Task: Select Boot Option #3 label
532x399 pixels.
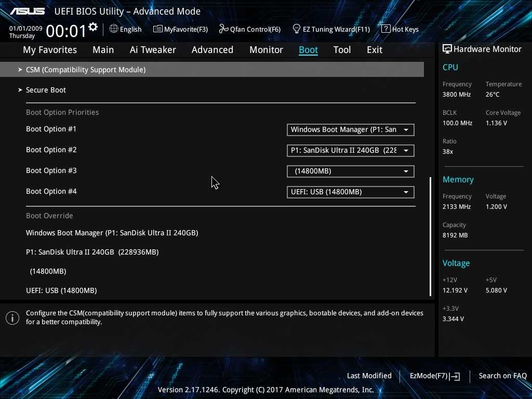Action: point(51,170)
